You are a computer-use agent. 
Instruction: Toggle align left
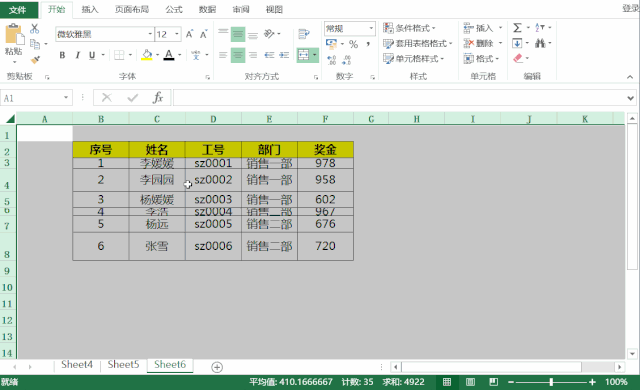pos(223,55)
